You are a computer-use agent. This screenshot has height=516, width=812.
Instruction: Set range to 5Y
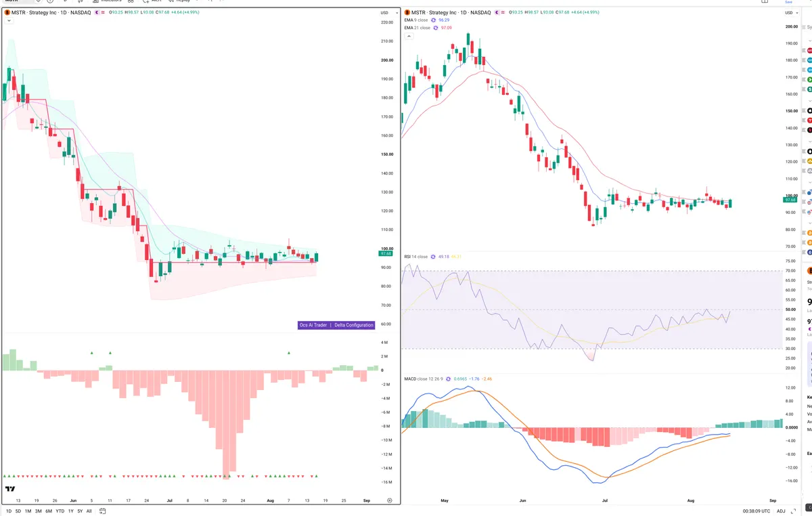[x=80, y=511]
